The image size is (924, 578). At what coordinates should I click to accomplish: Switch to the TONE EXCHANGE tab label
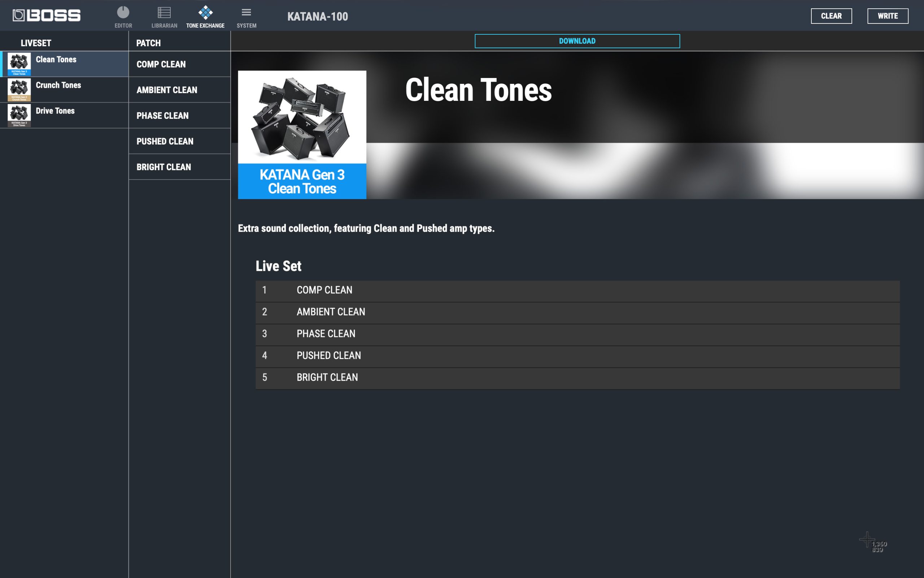(x=205, y=26)
